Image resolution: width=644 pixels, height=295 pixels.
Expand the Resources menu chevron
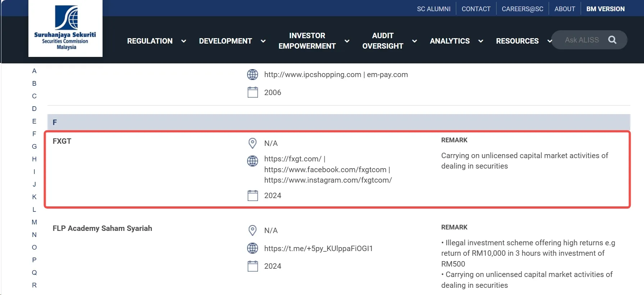[x=549, y=41]
